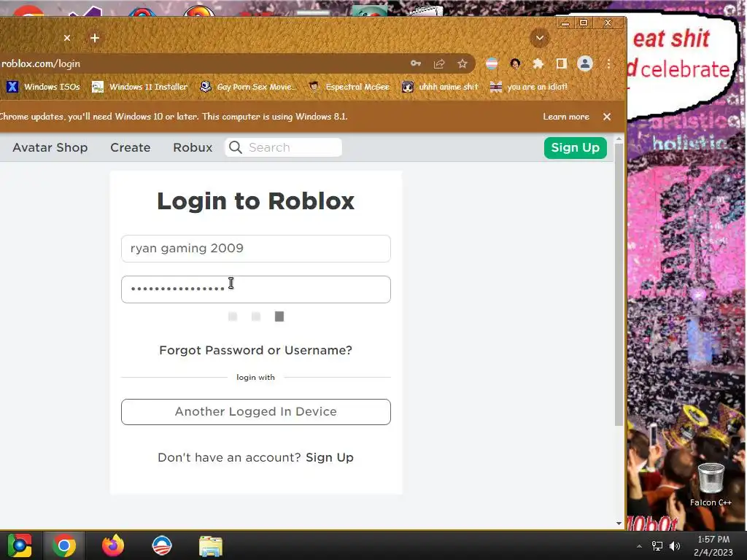Click Another Logged In Device button
The width and height of the screenshot is (747, 560).
pos(256,412)
